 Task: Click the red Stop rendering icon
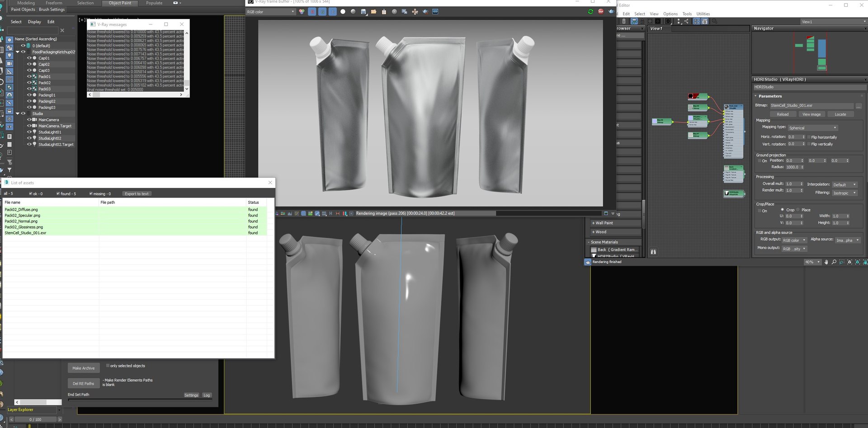[x=601, y=11]
